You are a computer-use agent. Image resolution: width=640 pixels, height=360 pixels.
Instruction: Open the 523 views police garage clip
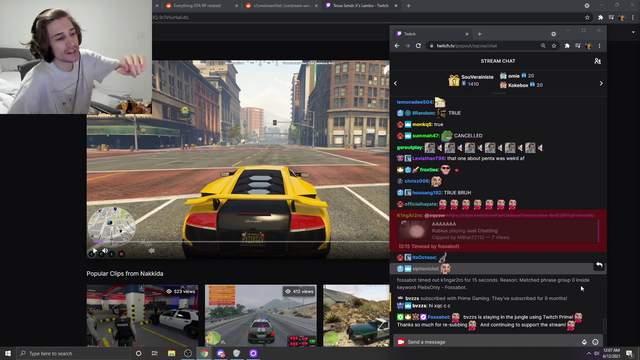142,316
